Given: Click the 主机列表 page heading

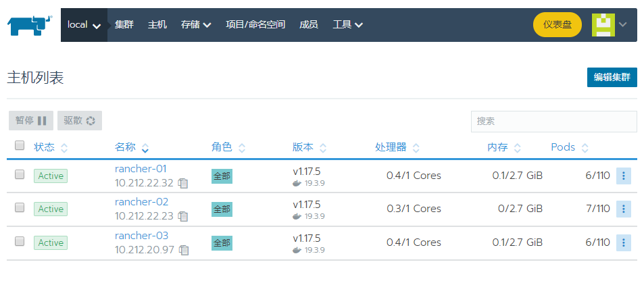Looking at the screenshot, I should point(35,78).
